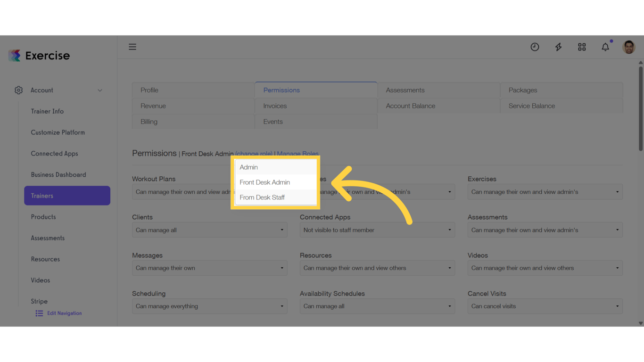Screen dimensions: 644x362
Task: Click the Account sidebar label
Action: point(42,90)
